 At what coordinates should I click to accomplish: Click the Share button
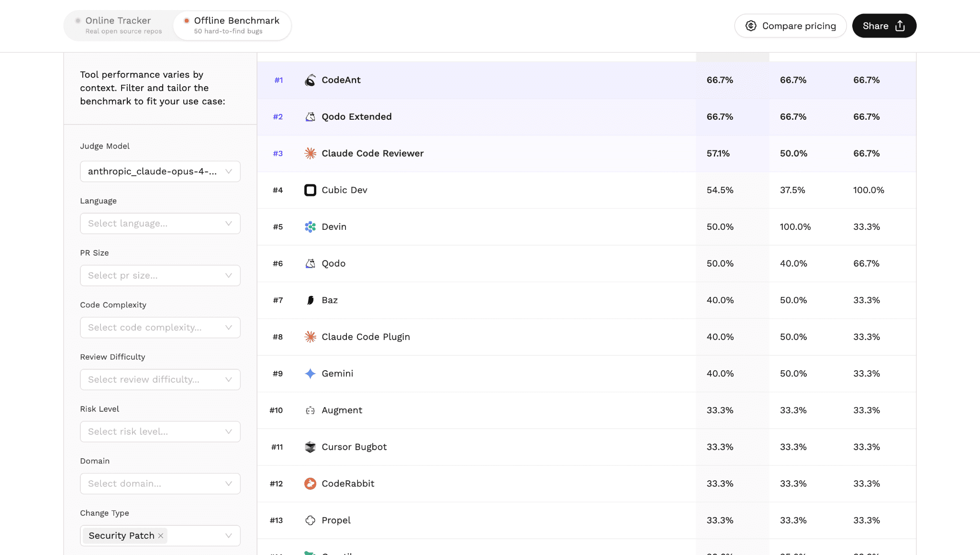(884, 26)
